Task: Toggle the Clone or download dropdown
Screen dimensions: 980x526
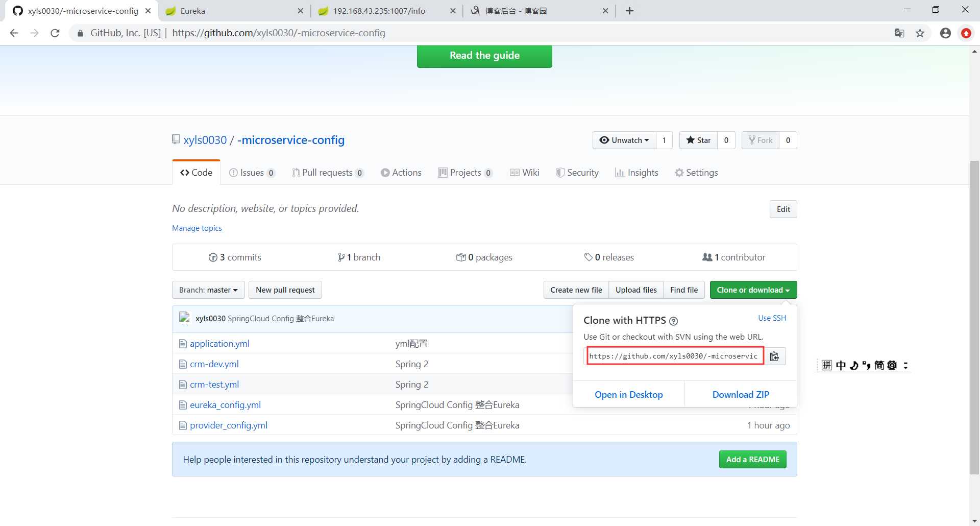Action: click(x=753, y=290)
